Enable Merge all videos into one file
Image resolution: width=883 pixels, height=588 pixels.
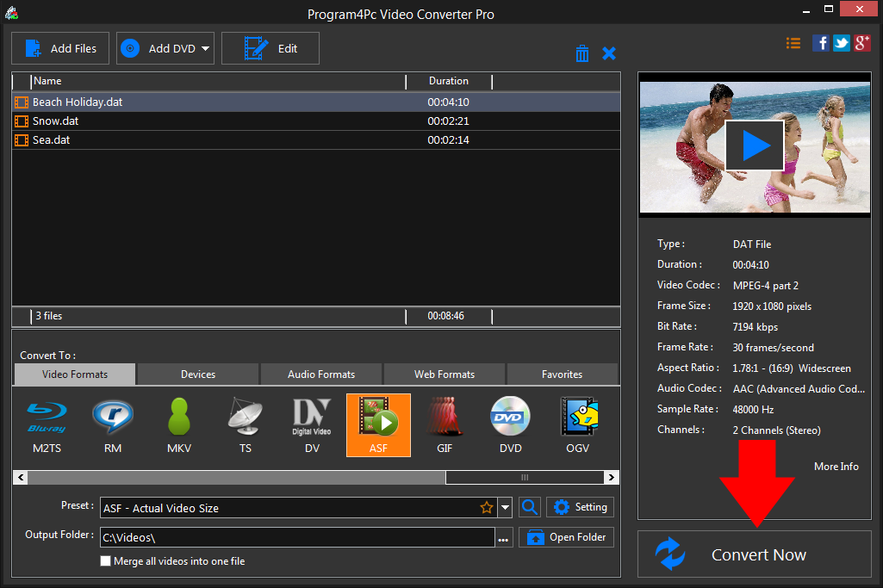click(106, 561)
